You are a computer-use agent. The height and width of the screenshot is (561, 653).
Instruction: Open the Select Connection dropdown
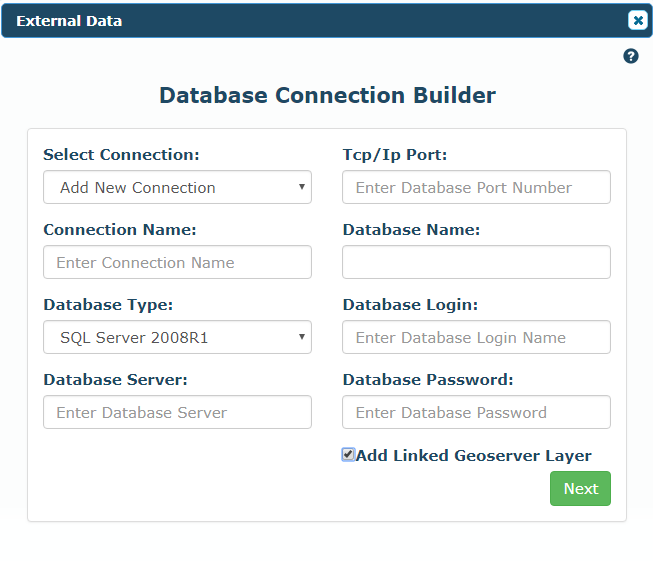[177, 187]
